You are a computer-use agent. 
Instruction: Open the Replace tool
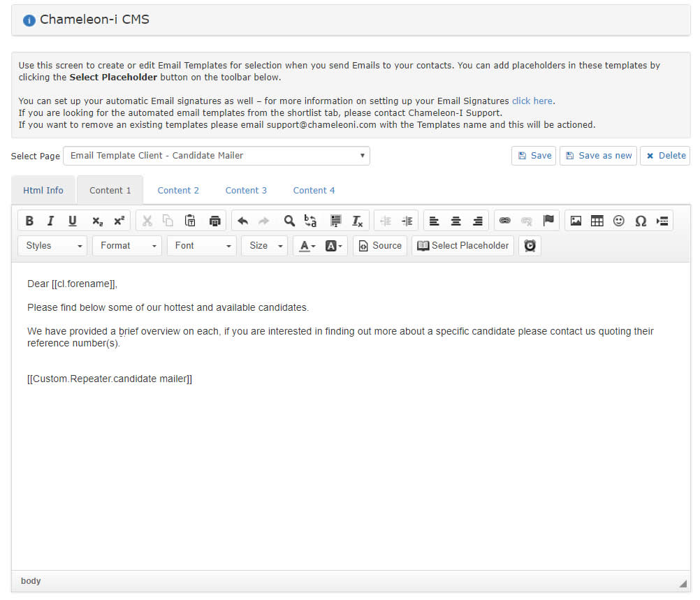[310, 221]
